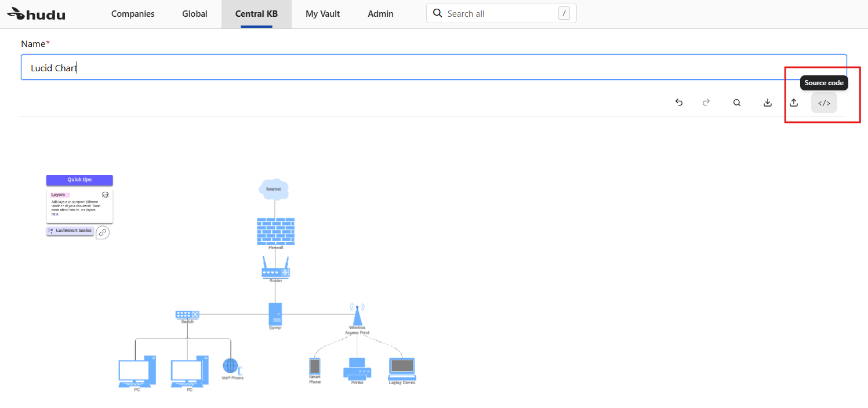
Task: Click the redo arrow in the editor toolbar
Action: (706, 103)
